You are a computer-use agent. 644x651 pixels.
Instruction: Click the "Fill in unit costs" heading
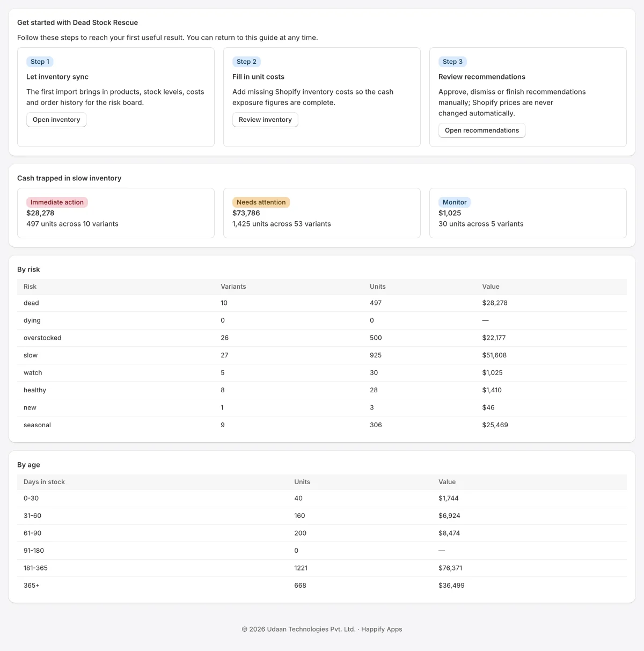258,77
